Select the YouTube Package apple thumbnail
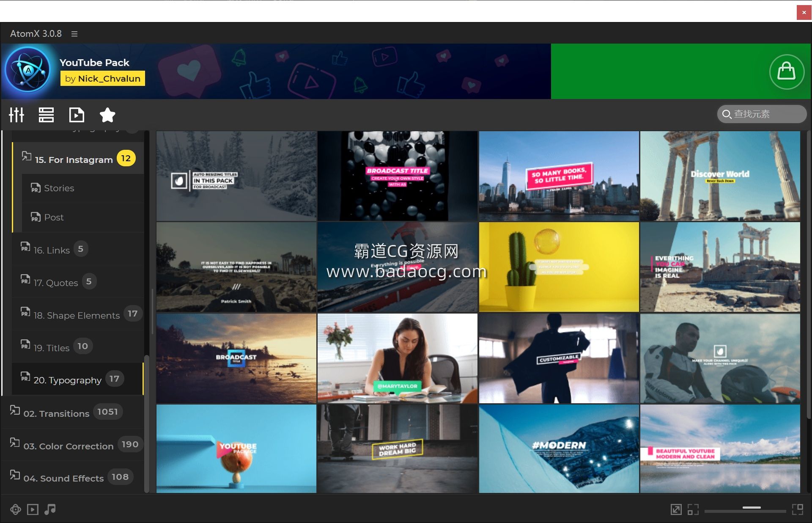The image size is (812, 523). pyautogui.click(x=236, y=449)
